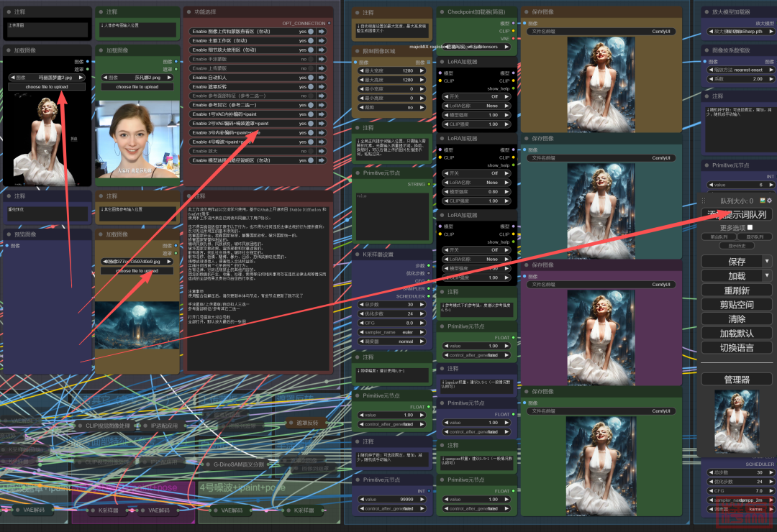Click the jump arrow beside 'Enable 遮罩反转'

click(322, 86)
